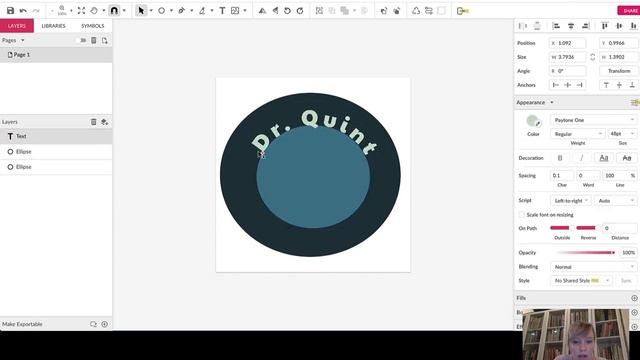This screenshot has width=640, height=360.
Task: Click the width W size field
Action: (567, 57)
